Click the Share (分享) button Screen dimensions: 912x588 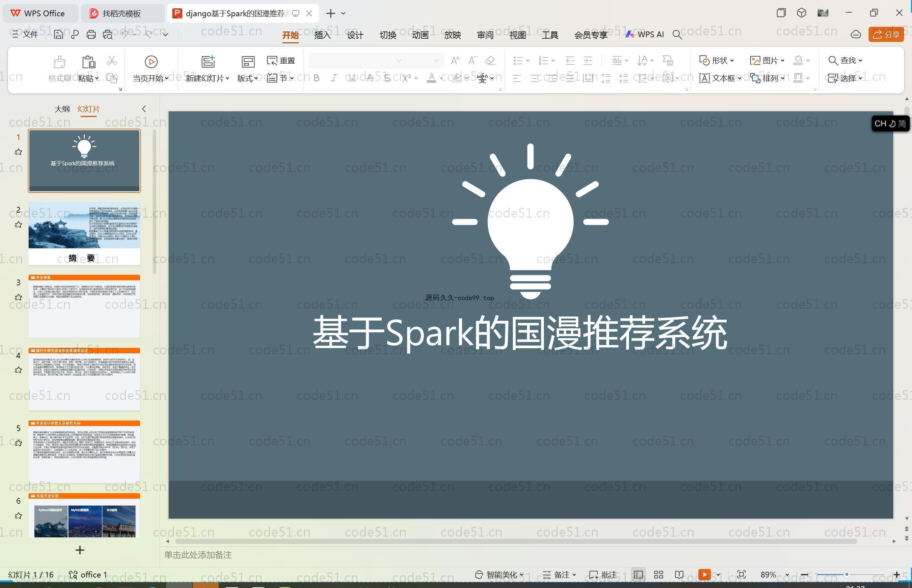[886, 34]
